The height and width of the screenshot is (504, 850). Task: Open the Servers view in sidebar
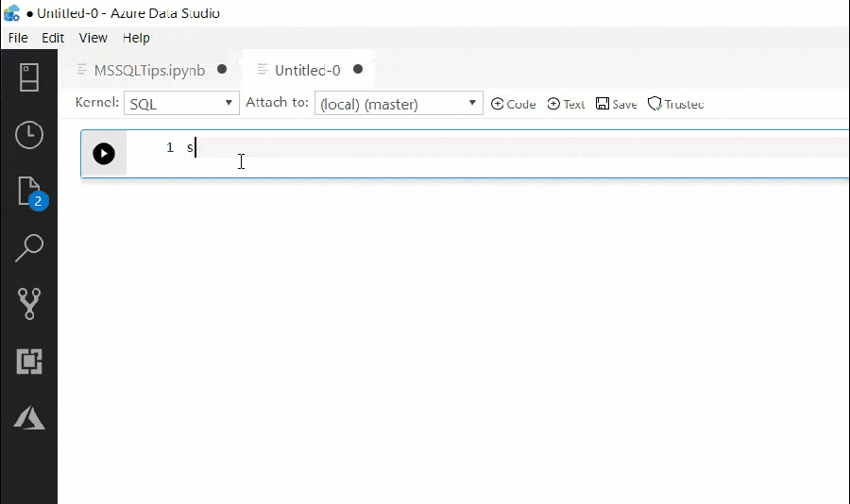point(28,77)
